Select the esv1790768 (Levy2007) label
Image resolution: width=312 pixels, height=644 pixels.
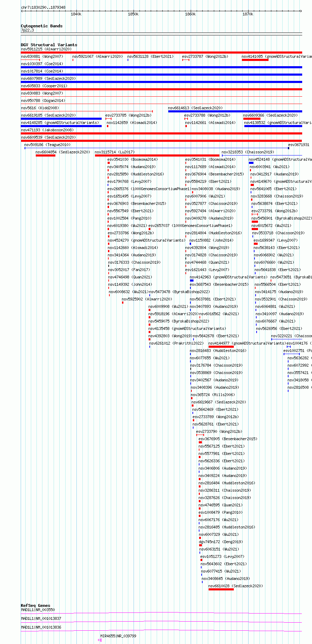(x=129, y=181)
